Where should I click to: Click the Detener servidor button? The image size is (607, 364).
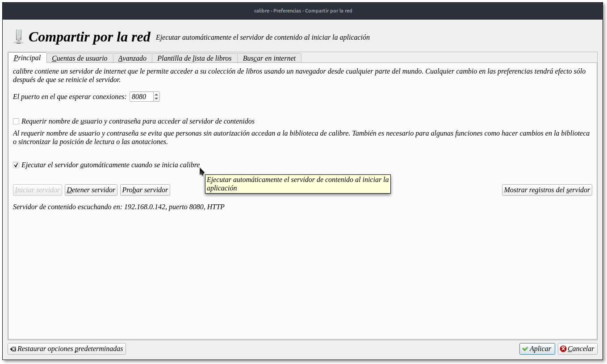point(91,190)
